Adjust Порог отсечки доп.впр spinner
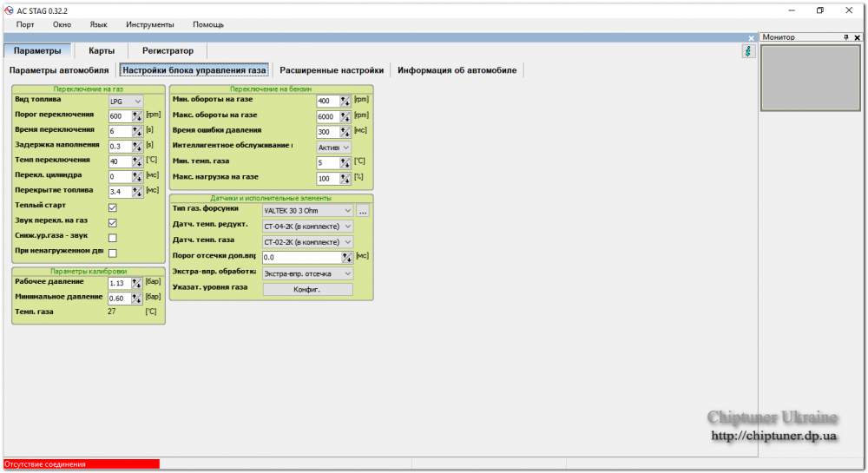 click(x=346, y=257)
